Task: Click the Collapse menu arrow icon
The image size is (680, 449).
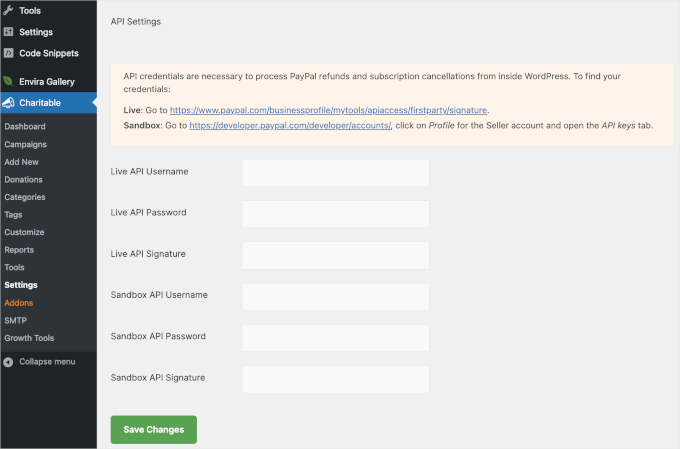Action: coord(8,362)
